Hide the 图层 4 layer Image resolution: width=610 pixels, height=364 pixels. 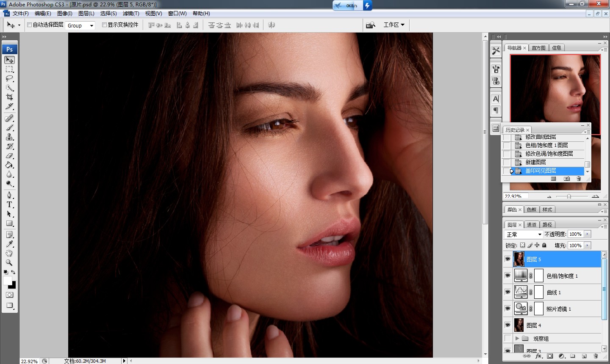point(507,325)
